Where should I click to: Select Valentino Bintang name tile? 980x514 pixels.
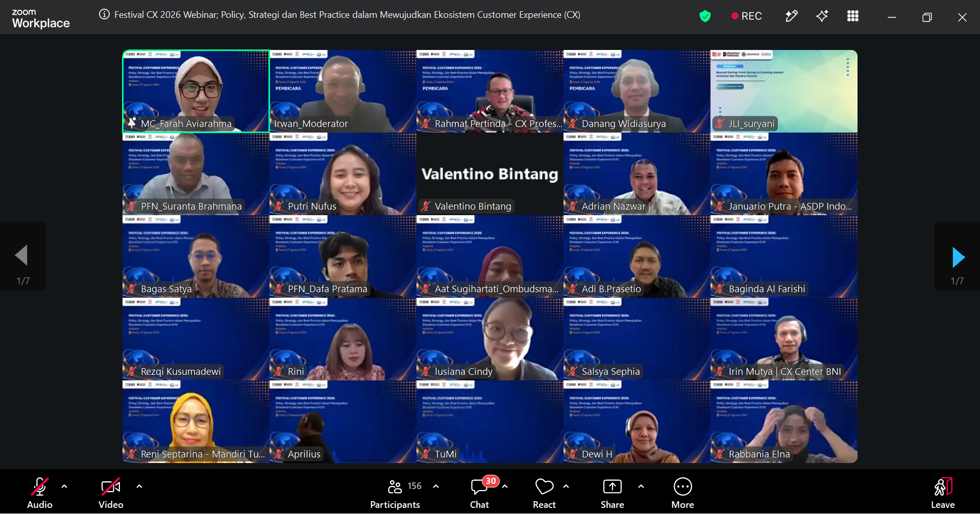point(490,174)
